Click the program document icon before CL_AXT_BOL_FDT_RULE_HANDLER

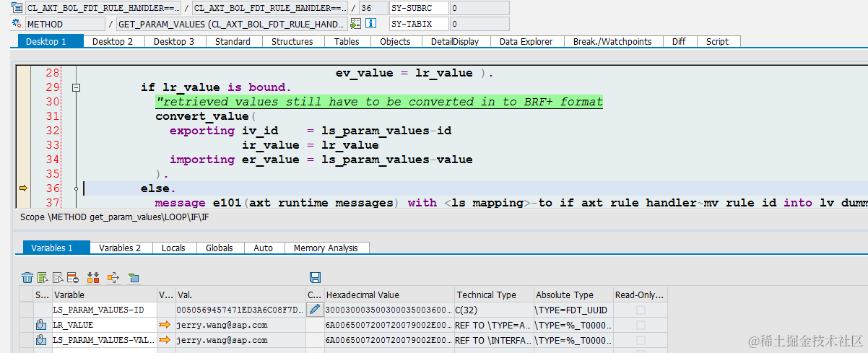coord(17,8)
